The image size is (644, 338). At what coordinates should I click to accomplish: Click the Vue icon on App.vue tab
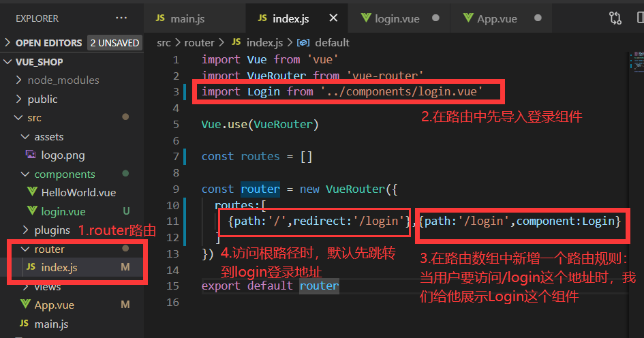(x=468, y=18)
